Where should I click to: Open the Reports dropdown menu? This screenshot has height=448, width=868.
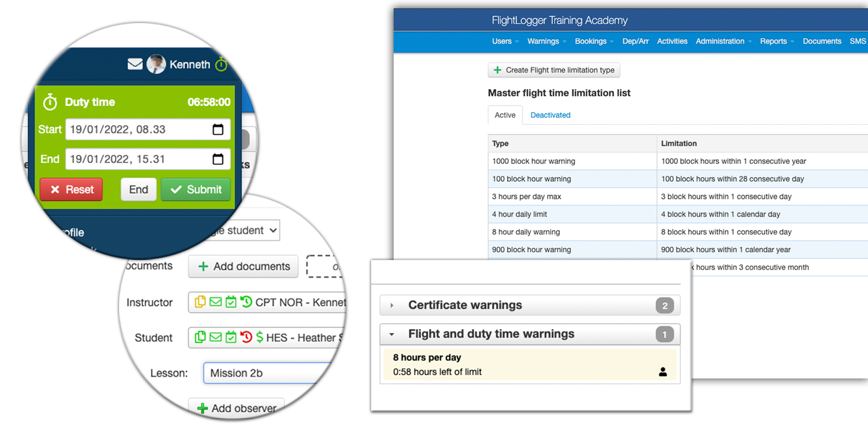[777, 41]
